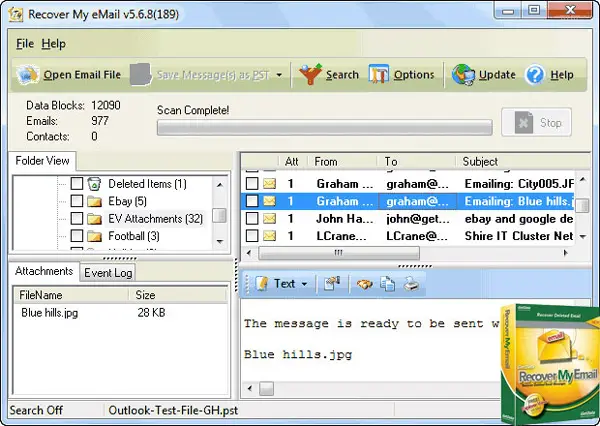Image resolution: width=600 pixels, height=426 pixels.
Task: Sort by the From column header
Action: coord(343,162)
